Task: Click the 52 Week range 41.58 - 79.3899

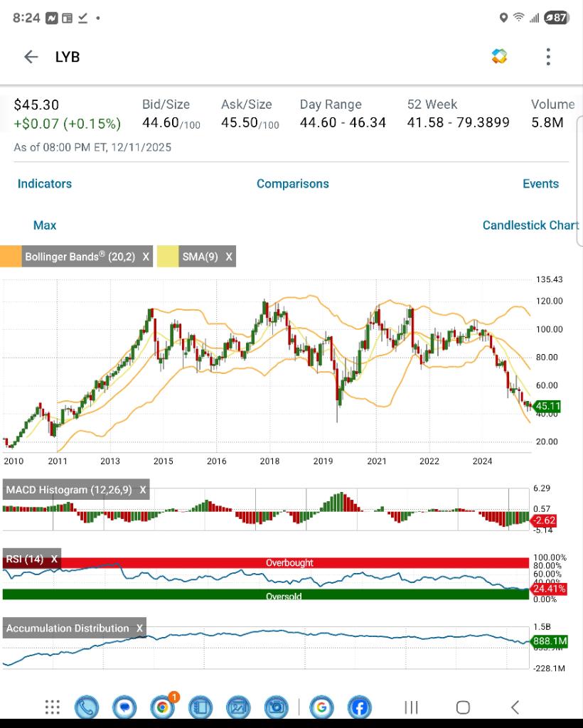Action: pos(459,122)
